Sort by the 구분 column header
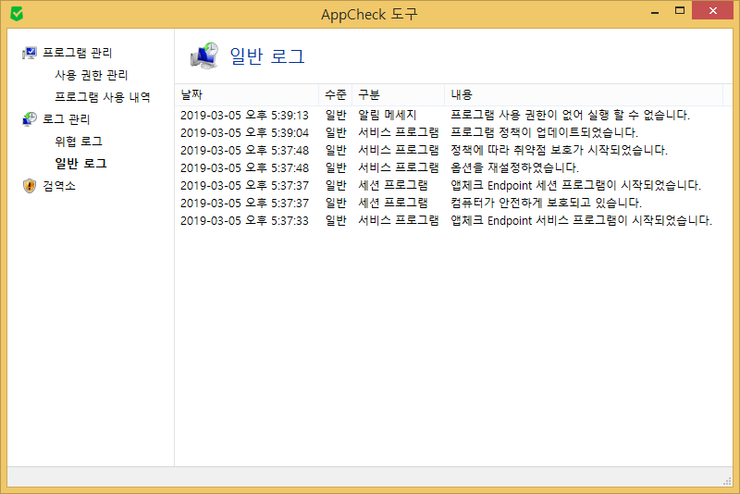740x494 pixels. pos(398,95)
